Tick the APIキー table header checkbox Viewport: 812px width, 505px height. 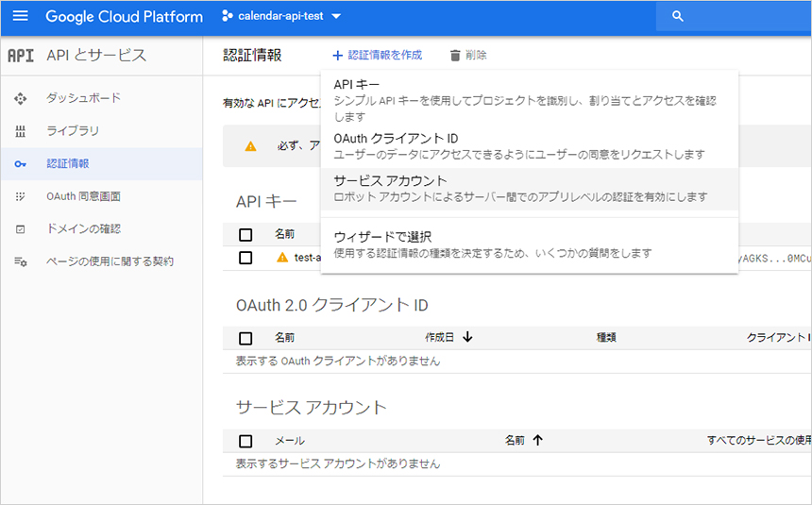click(246, 235)
